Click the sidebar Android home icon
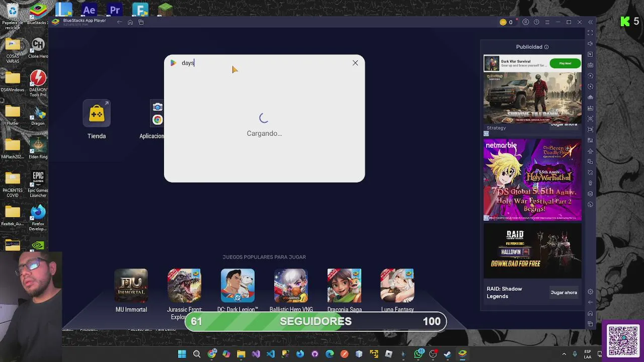The width and height of the screenshot is (644, 362). (x=591, y=313)
